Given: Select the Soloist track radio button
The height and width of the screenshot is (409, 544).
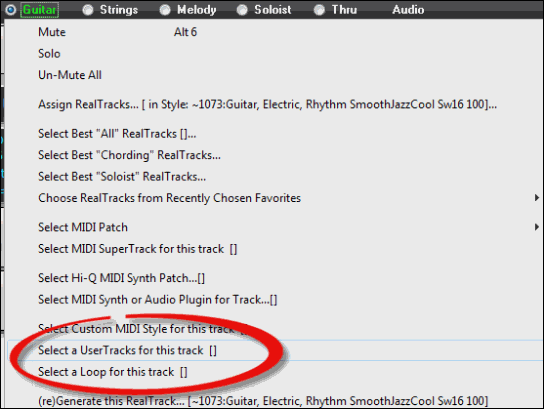Looking at the screenshot, I should [242, 10].
